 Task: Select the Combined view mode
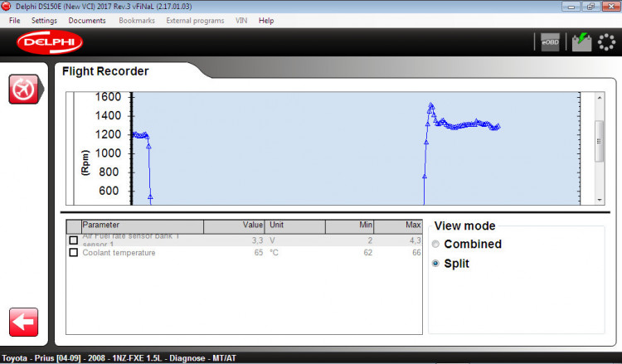coord(436,245)
